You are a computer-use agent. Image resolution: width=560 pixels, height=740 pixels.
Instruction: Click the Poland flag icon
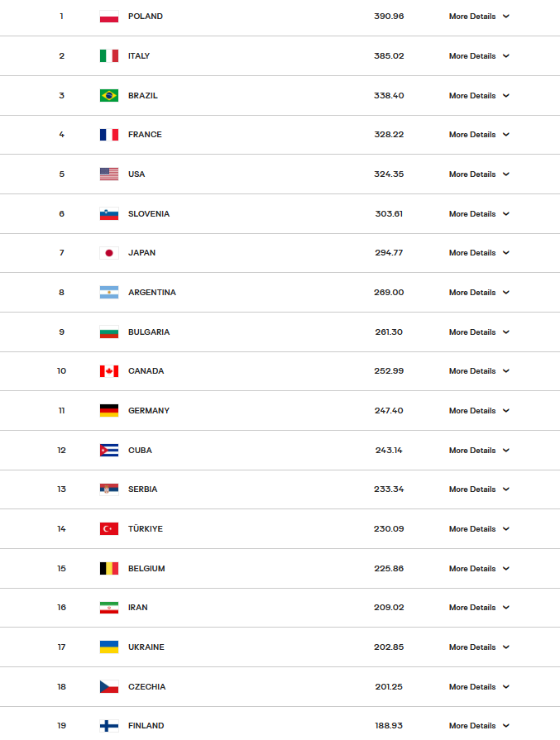tap(109, 17)
